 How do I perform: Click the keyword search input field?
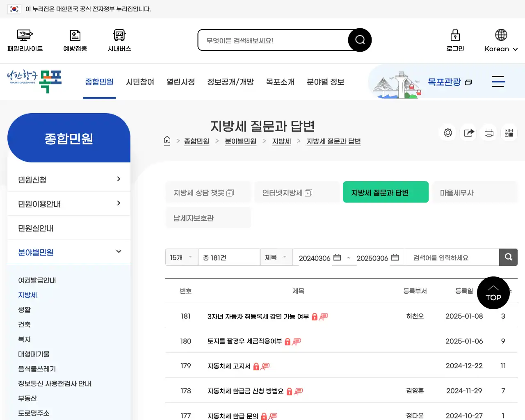(x=449, y=257)
